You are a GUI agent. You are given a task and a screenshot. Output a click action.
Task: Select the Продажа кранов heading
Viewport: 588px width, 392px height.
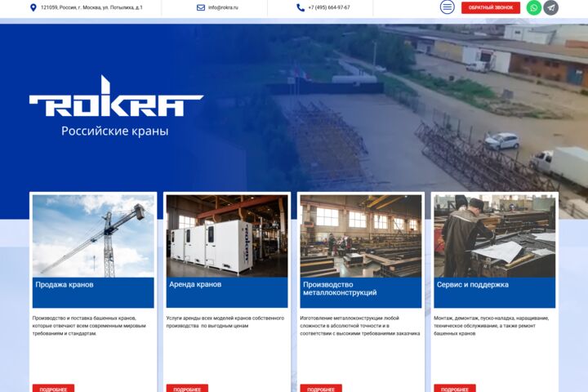point(65,285)
